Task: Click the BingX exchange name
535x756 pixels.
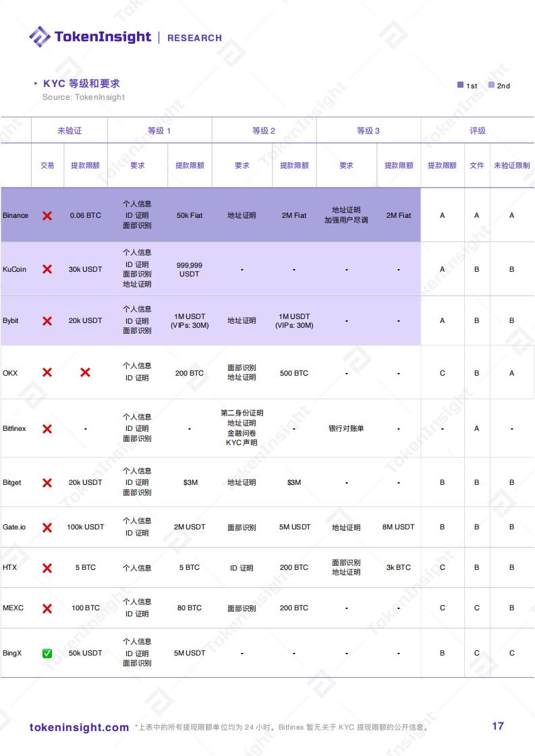Action: coord(12,653)
